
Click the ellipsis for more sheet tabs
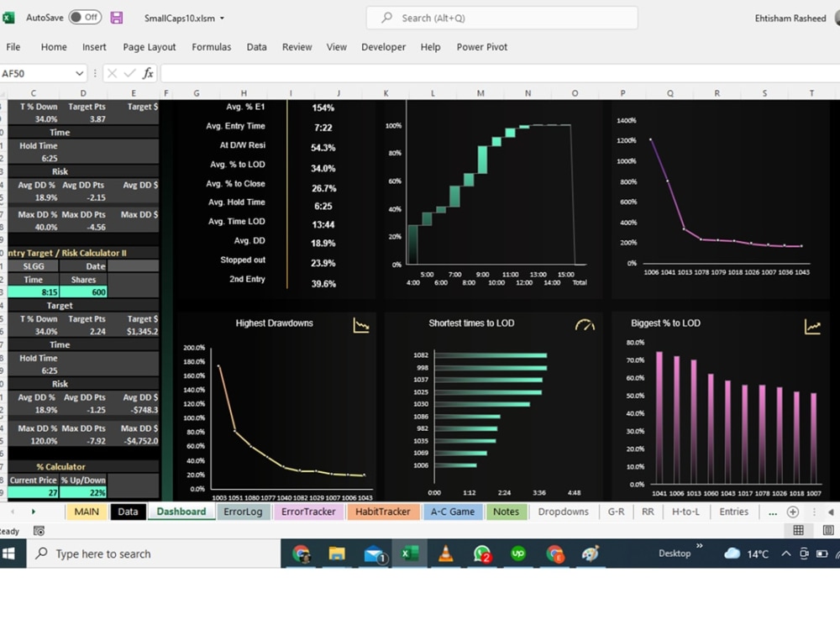coord(773,512)
